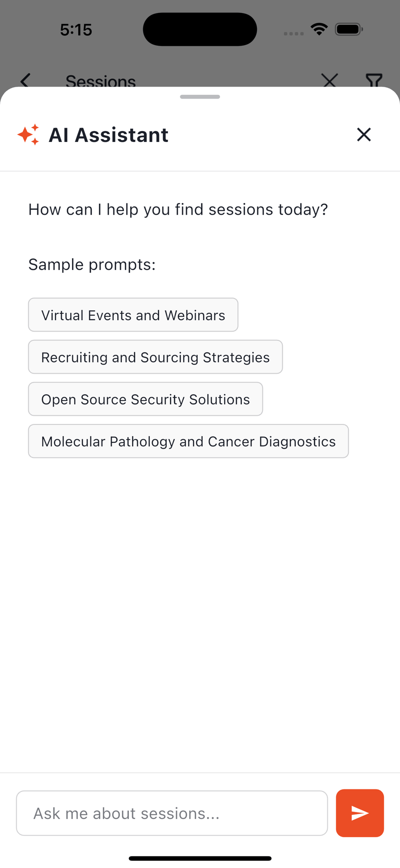Tap the Wi-Fi status icon
The width and height of the screenshot is (400, 868).
click(x=319, y=30)
